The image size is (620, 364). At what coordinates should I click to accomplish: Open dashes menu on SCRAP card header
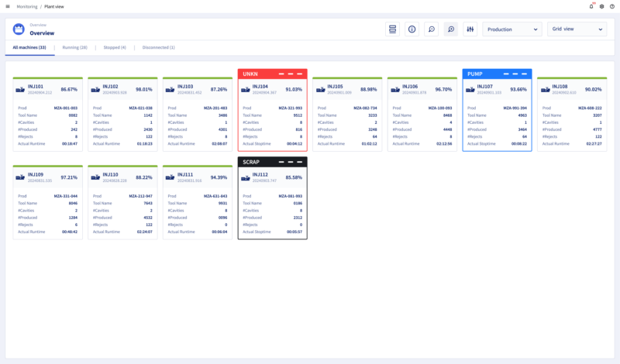(x=291, y=162)
